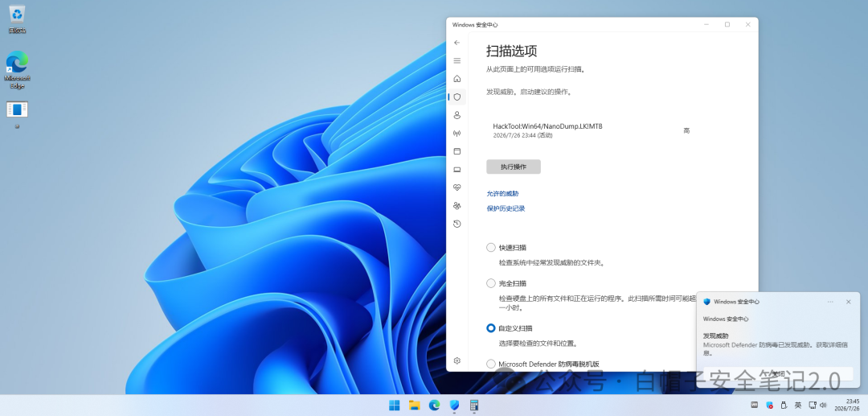The height and width of the screenshot is (416, 868).
Task: Select 完全扫描 radio option
Action: pos(490,283)
